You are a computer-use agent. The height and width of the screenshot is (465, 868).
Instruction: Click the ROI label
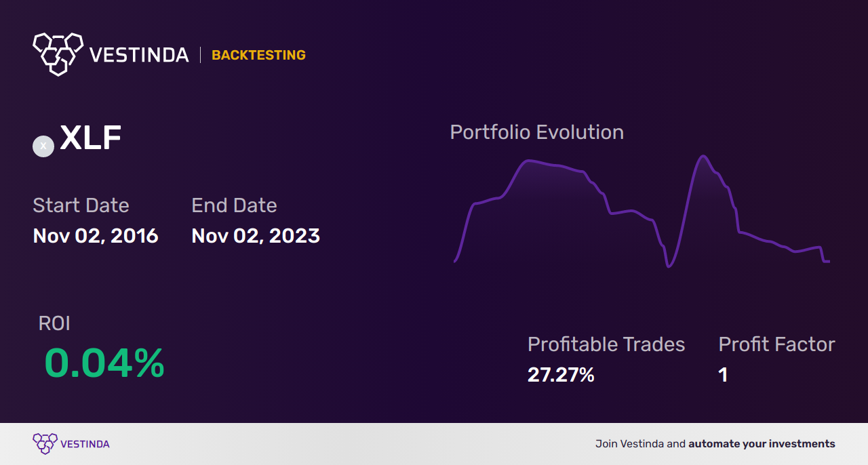(x=54, y=323)
